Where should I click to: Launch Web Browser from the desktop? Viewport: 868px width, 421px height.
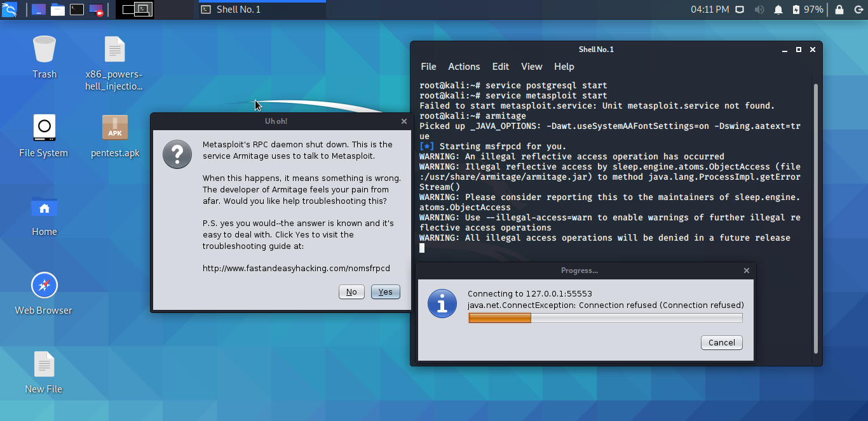click(x=44, y=285)
